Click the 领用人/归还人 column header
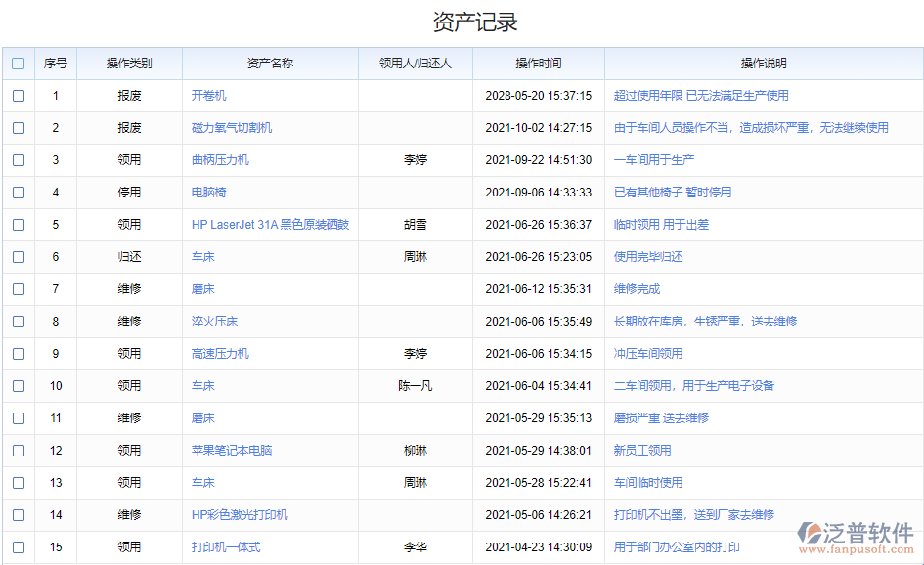The height and width of the screenshot is (565, 924). point(416,63)
